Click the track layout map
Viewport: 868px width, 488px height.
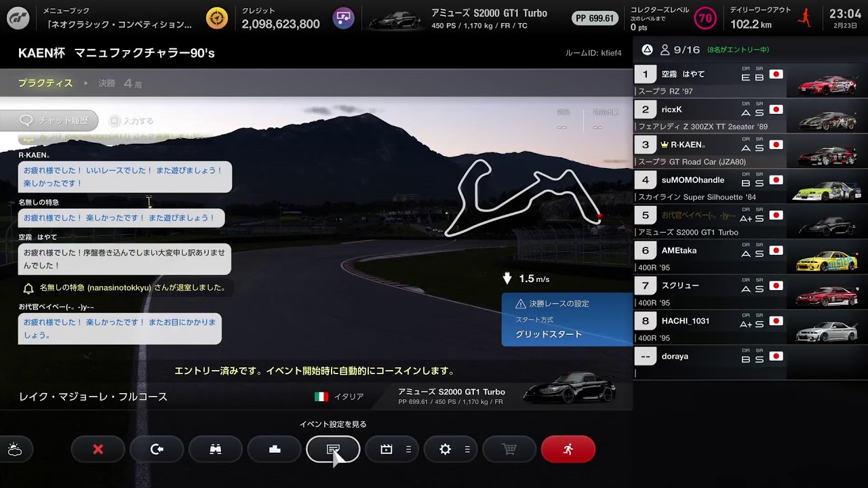pyautogui.click(x=523, y=198)
